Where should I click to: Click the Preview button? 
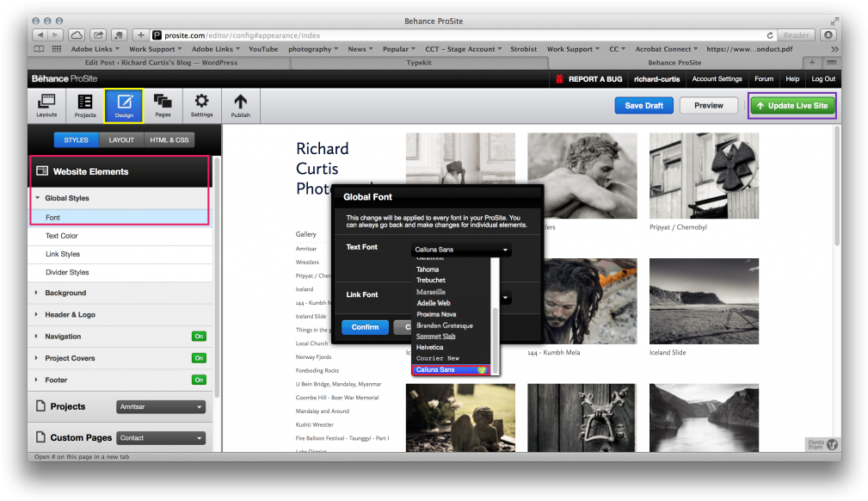[x=709, y=105]
